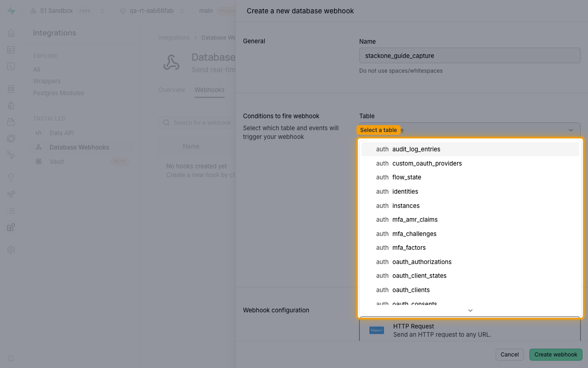588x368 pixels.
Task: Expand the S1 Sandbox organization switcher
Action: point(102,11)
